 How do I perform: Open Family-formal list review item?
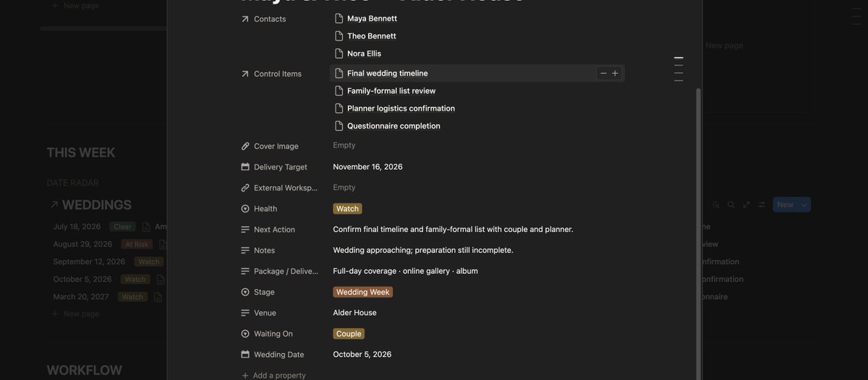[391, 91]
